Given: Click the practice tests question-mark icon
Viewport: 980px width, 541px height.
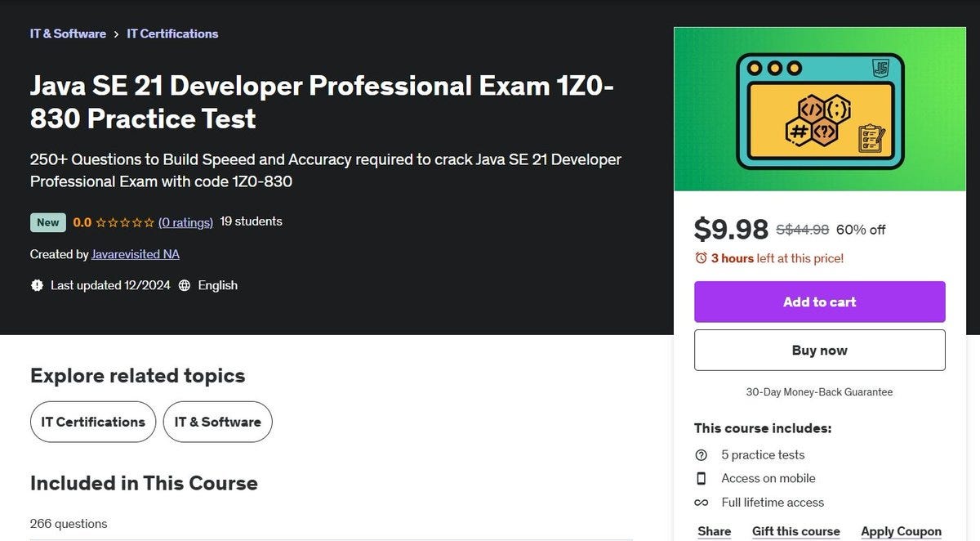Looking at the screenshot, I should coord(701,455).
